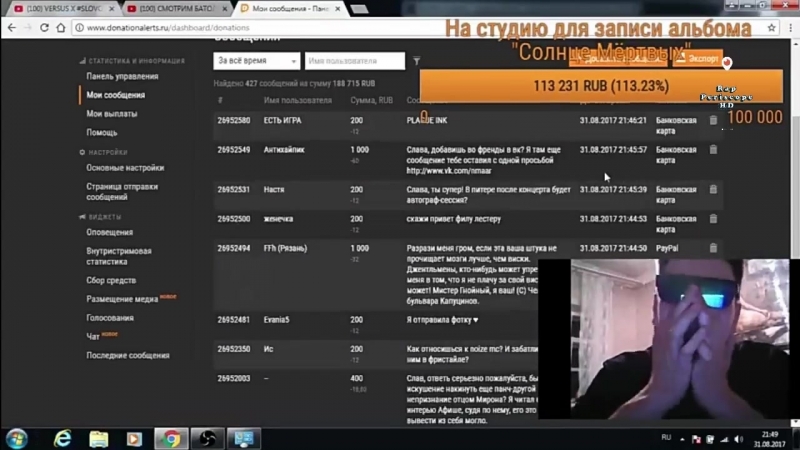This screenshot has height=450, width=800.
Task: Click the browser home icon
Action: [x=61, y=28]
